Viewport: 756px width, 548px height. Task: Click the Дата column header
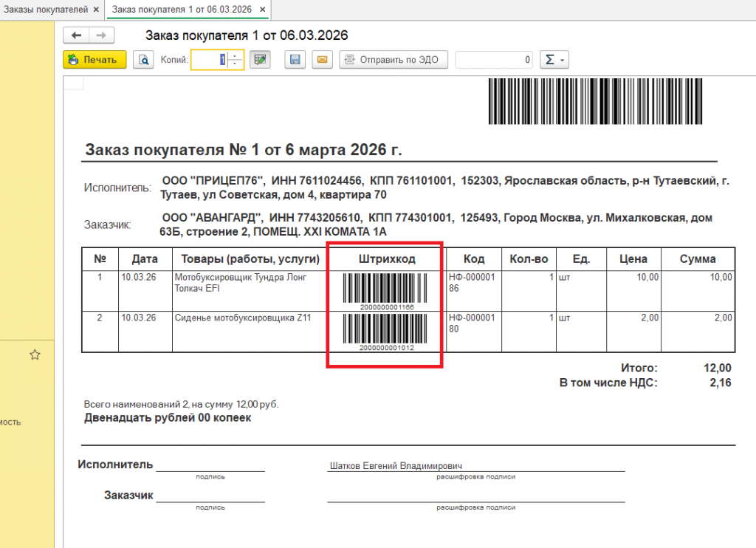[x=145, y=259]
